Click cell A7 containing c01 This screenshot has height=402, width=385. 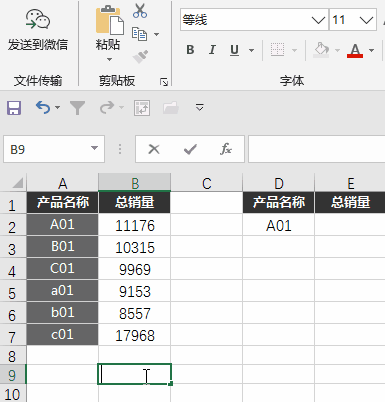coord(63,335)
